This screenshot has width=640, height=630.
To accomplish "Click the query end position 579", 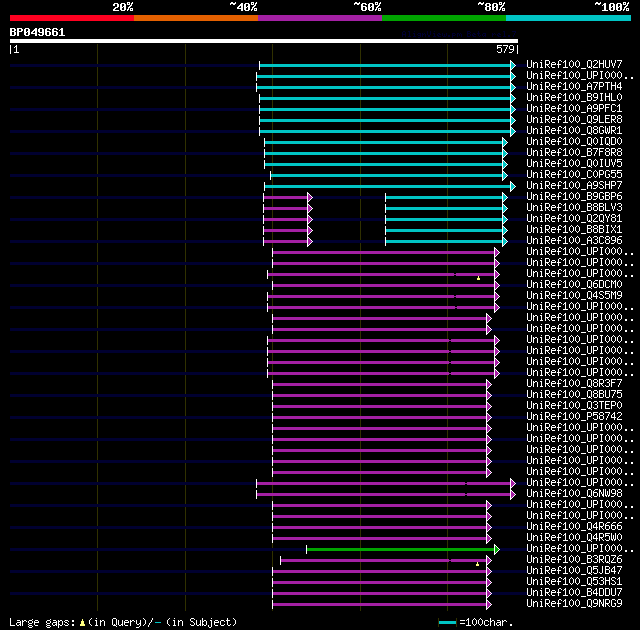I will click(x=505, y=49).
